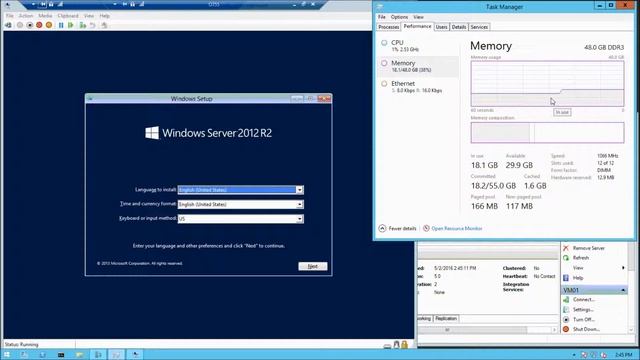The width and height of the screenshot is (640, 360).
Task: Collapse the VM01 actions section
Action: pos(623,290)
